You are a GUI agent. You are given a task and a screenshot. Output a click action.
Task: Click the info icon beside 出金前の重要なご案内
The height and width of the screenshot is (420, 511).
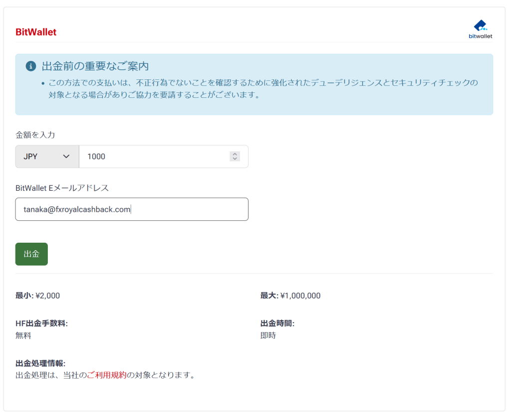click(x=30, y=66)
